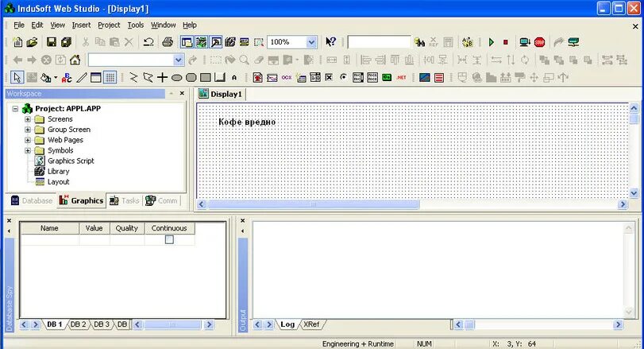
Task: Select the Text 'A' tool
Action: pyautogui.click(x=234, y=77)
